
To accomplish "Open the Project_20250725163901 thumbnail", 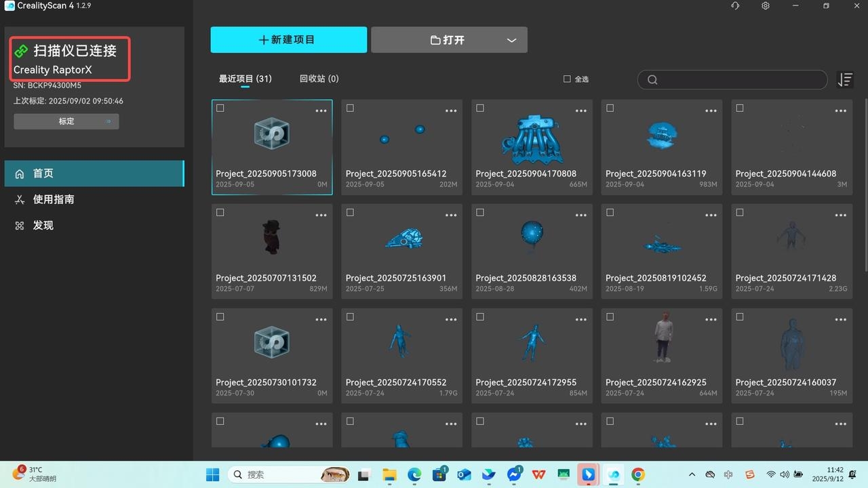I will pyautogui.click(x=401, y=239).
